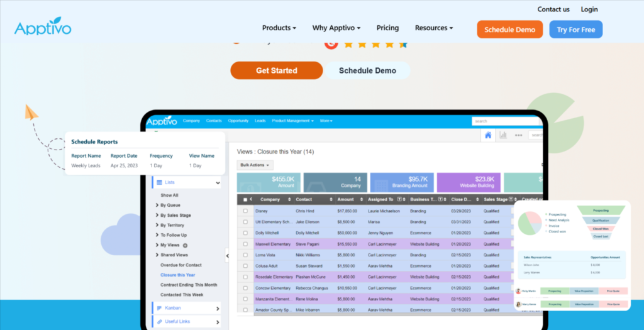Go to the Pricing page
644x330 pixels.
387,28
